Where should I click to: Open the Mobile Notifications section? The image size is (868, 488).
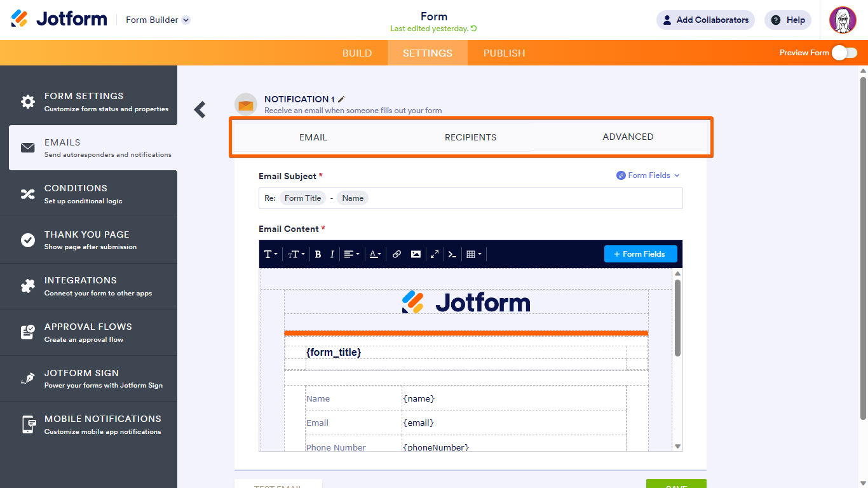click(x=89, y=424)
